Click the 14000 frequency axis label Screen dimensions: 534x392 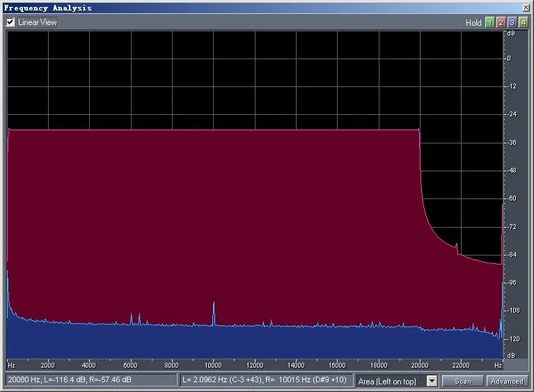pyautogui.click(x=296, y=365)
